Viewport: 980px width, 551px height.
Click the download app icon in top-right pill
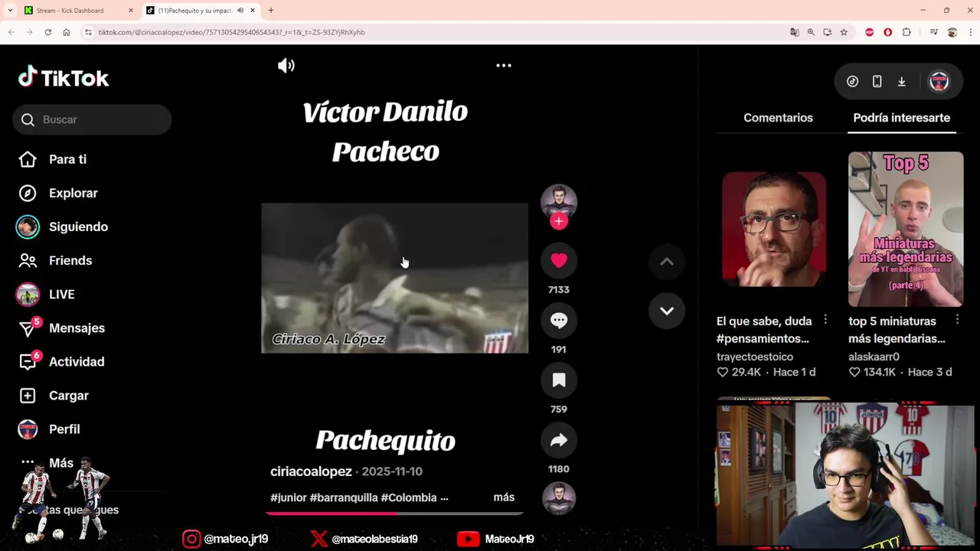click(x=901, y=81)
